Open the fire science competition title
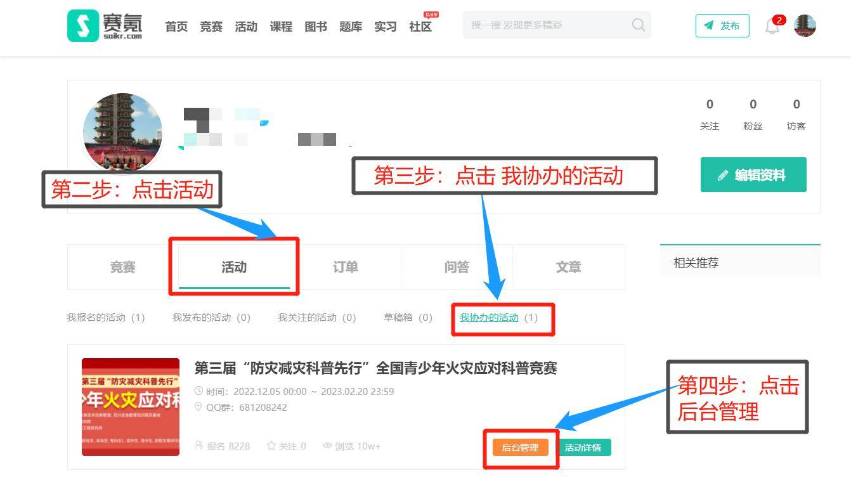This screenshot has height=504, width=851. point(375,368)
